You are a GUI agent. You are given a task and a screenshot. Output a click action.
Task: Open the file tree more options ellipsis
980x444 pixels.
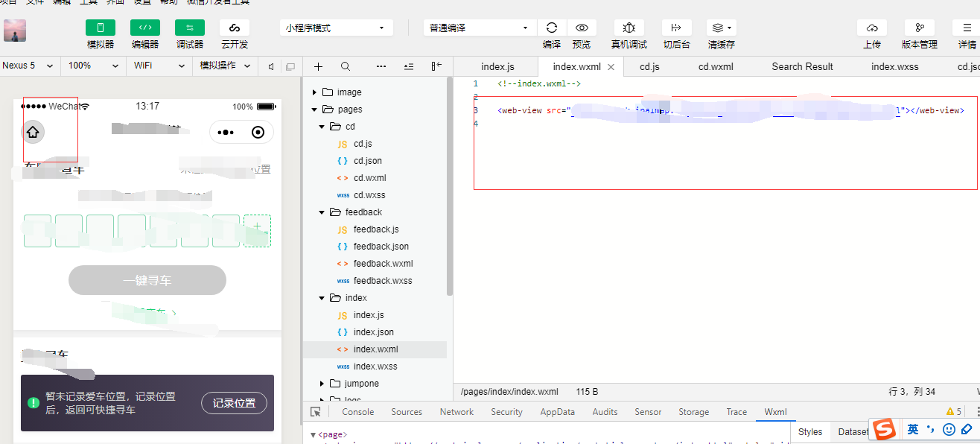pos(381,66)
